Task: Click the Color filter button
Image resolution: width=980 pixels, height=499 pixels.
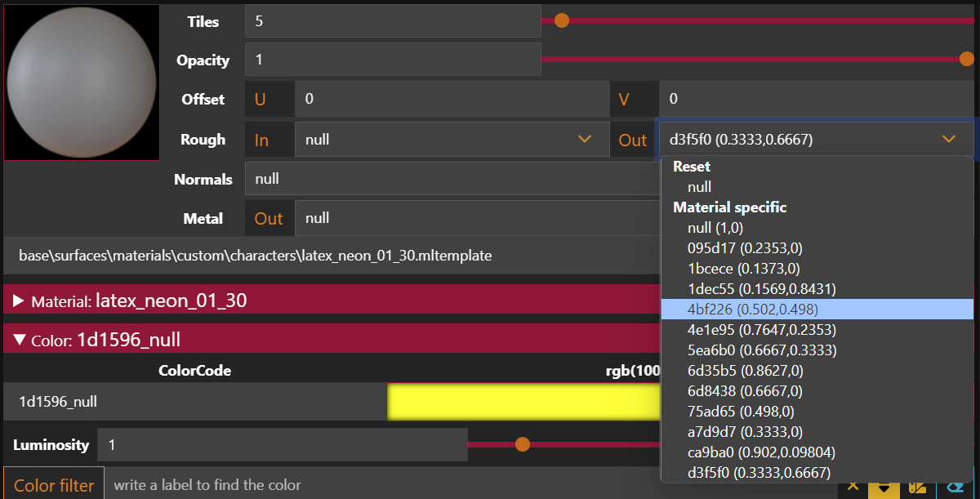Action: (54, 485)
